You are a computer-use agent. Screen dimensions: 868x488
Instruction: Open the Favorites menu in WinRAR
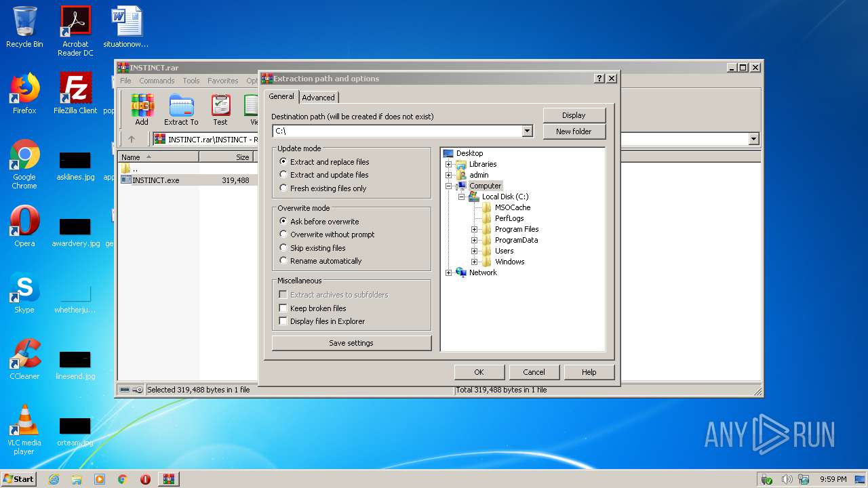tap(223, 81)
